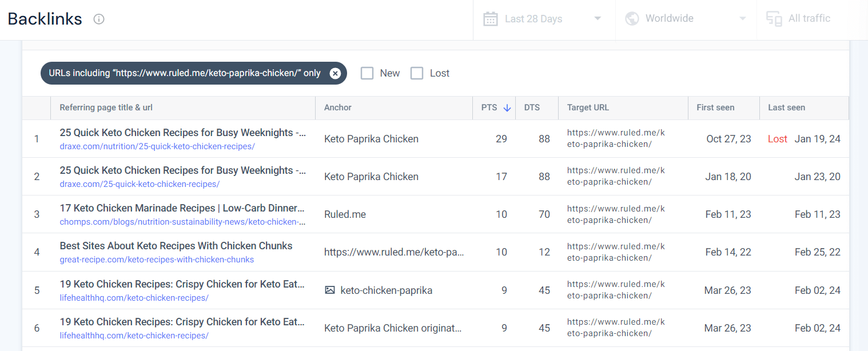Image resolution: width=868 pixels, height=351 pixels.
Task: Sort by the First seen column header
Action: (715, 107)
